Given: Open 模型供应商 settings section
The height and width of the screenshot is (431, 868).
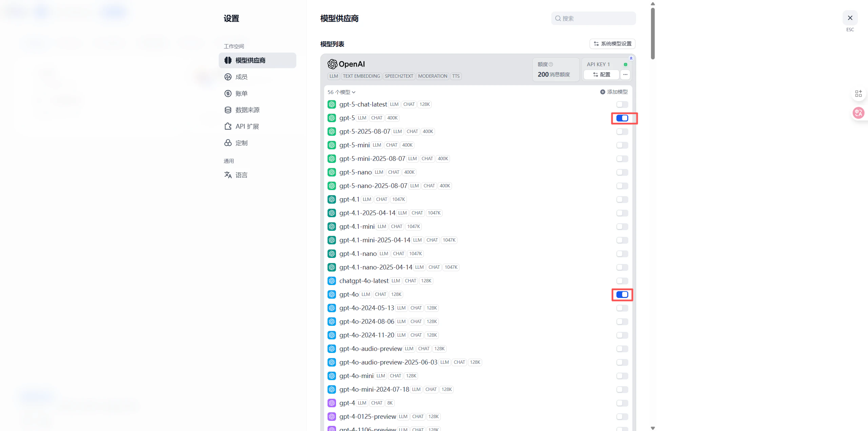Looking at the screenshot, I should tap(257, 60).
